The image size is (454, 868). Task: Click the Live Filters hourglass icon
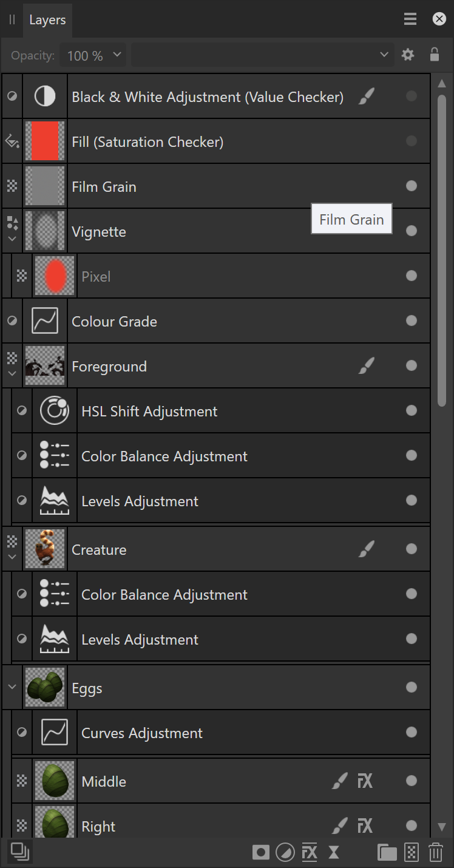(334, 852)
